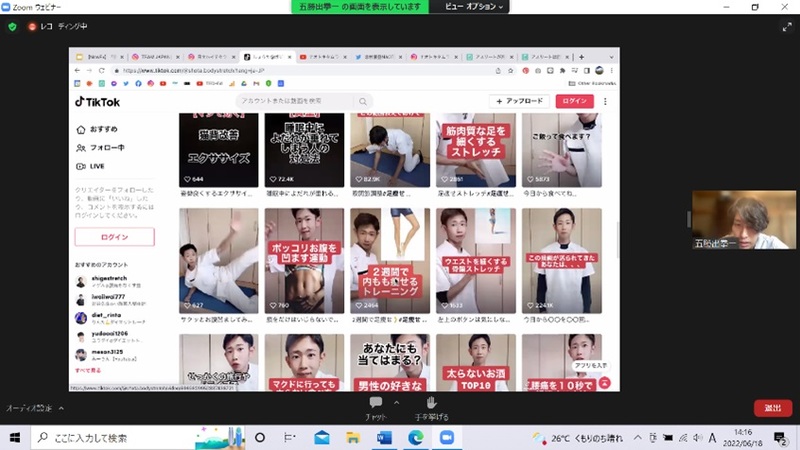This screenshot has width=800, height=450.
Task: Open TikTok header three-dot menu
Action: [605, 102]
